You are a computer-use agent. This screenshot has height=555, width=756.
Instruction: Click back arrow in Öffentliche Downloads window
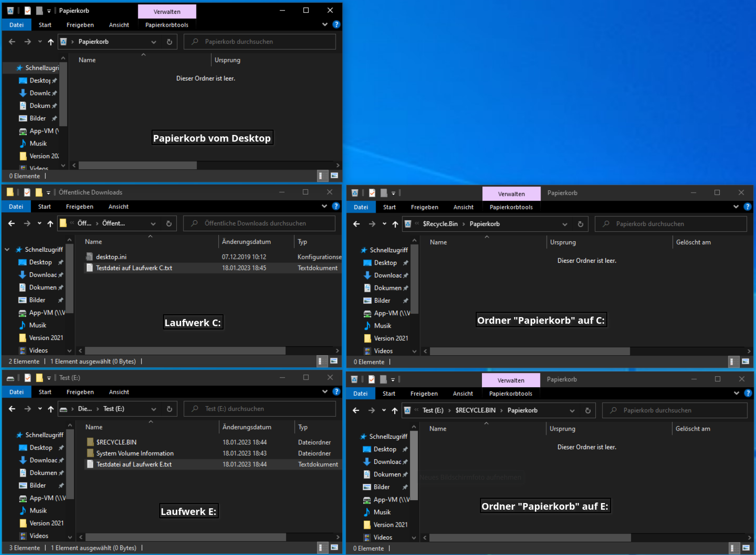point(11,224)
